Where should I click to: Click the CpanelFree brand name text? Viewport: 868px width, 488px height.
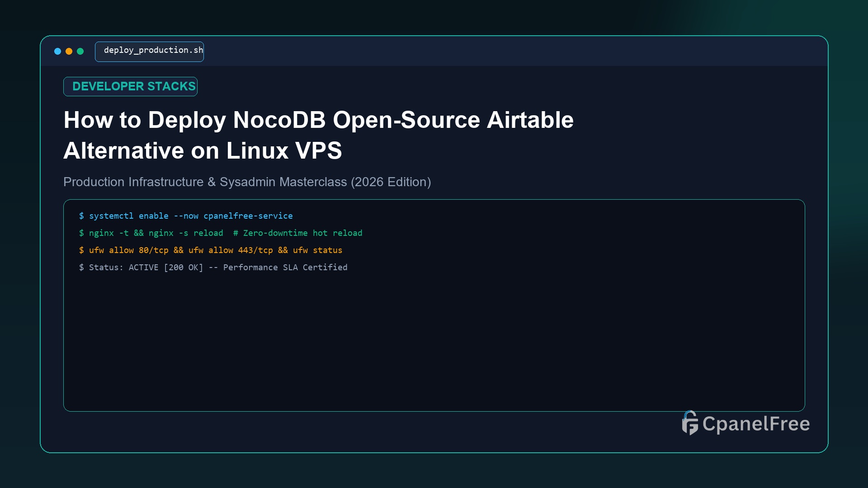coord(756,424)
